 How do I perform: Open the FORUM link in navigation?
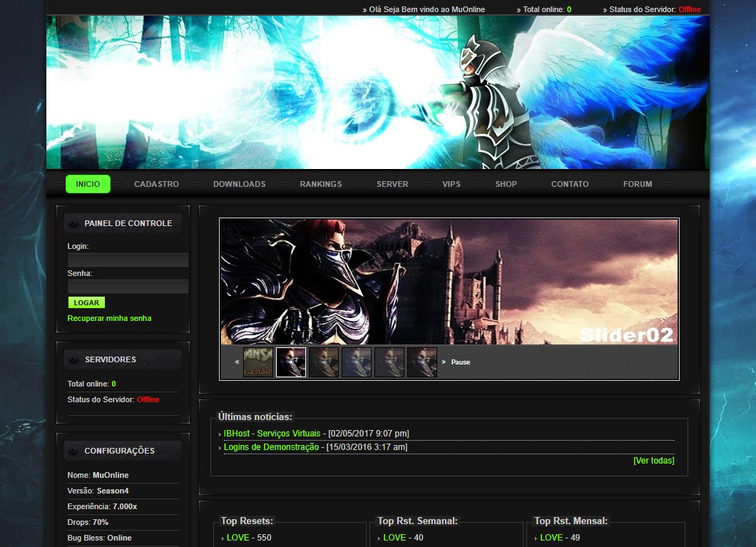click(638, 184)
